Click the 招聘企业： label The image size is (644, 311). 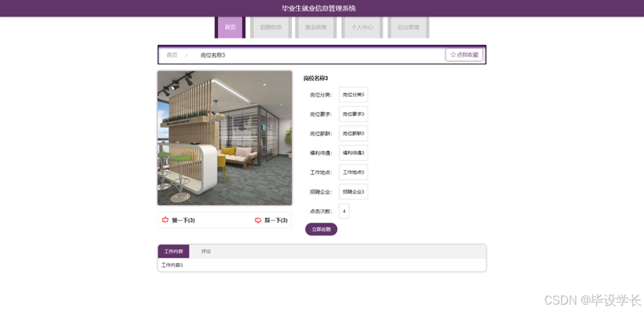point(321,192)
